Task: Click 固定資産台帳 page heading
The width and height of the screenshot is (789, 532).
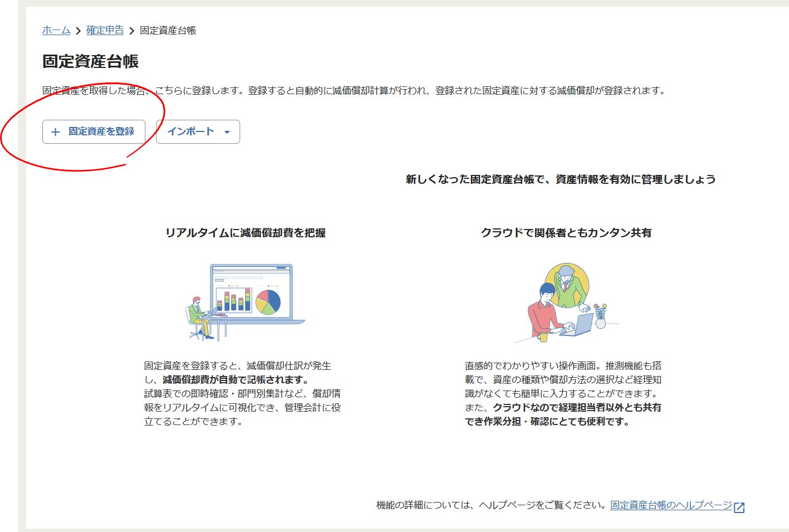Action: 90,61
